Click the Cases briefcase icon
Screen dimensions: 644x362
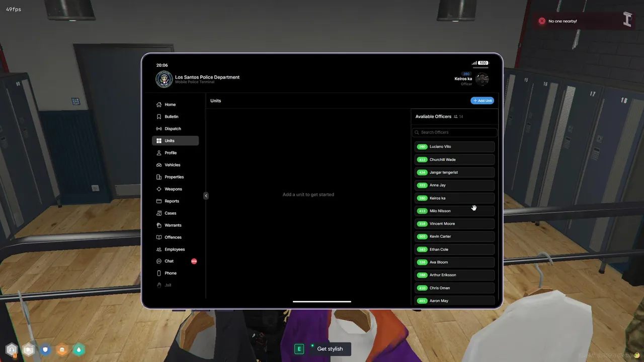pos(159,213)
